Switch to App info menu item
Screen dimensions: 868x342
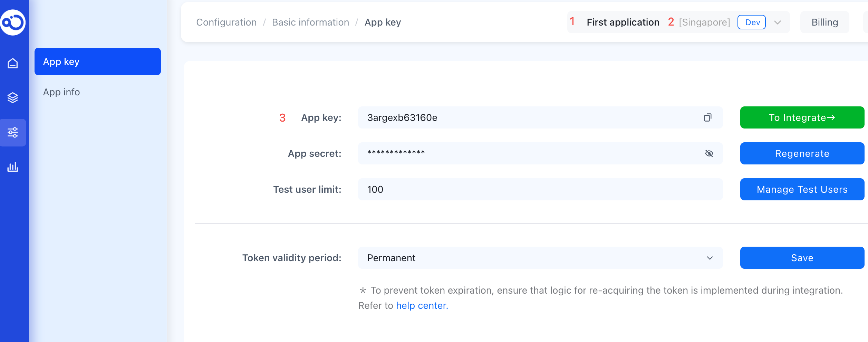(x=61, y=92)
